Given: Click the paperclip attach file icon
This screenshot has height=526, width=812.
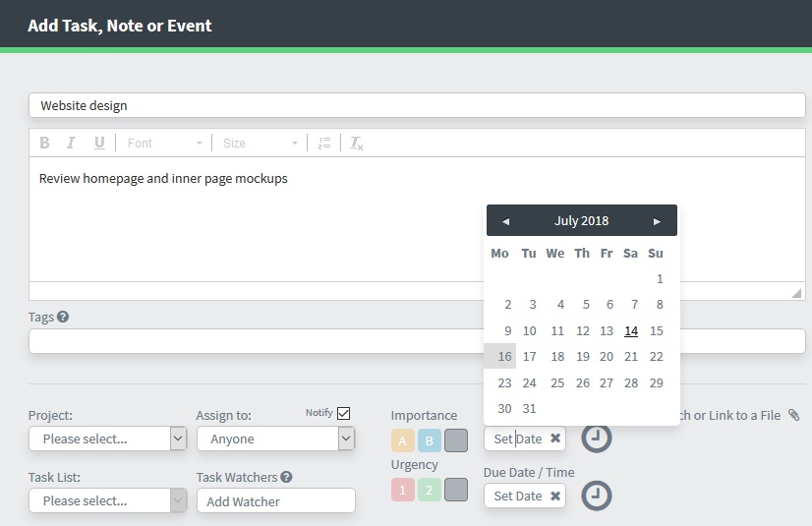Looking at the screenshot, I should (x=794, y=415).
